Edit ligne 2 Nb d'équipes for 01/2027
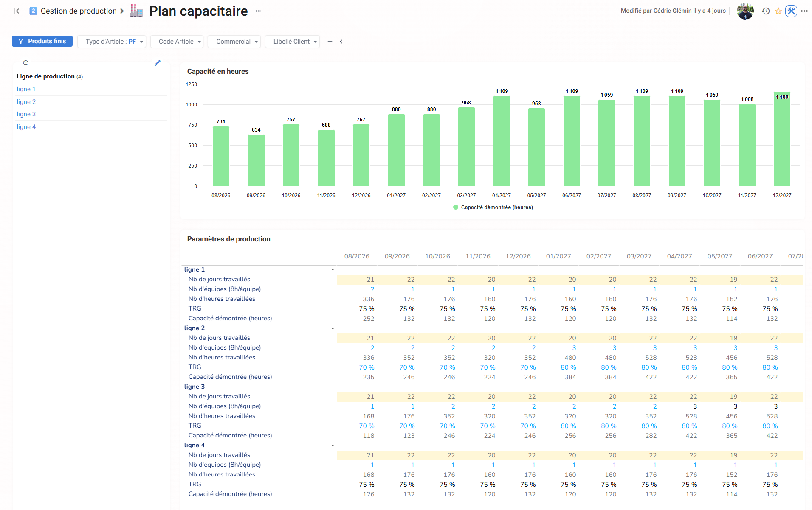The width and height of the screenshot is (812, 510). coord(574,348)
